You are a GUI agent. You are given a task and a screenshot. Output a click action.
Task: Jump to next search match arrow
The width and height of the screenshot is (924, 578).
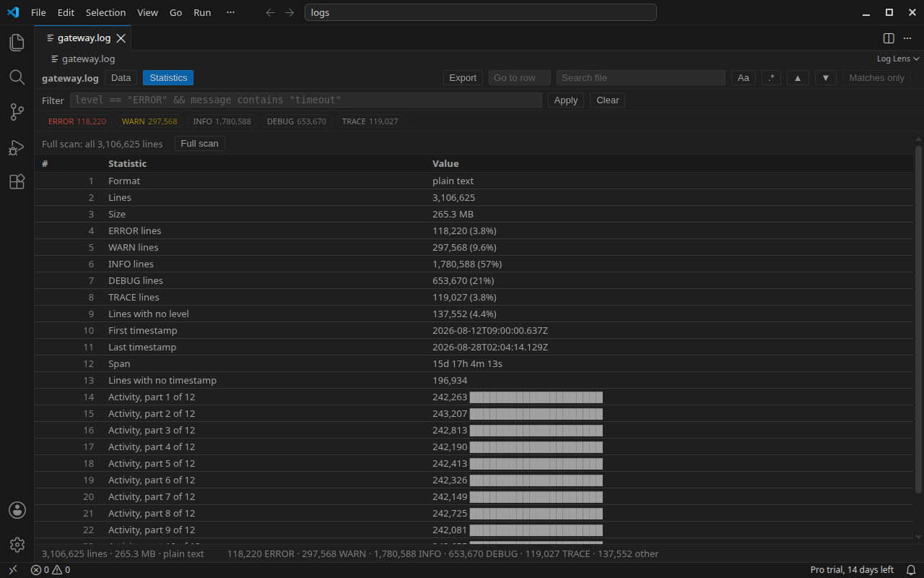click(x=825, y=78)
